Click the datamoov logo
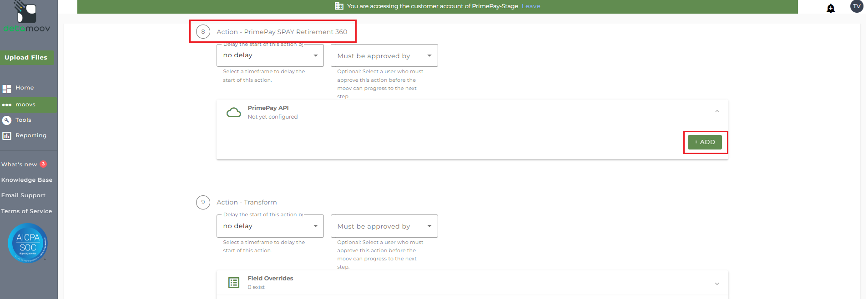This screenshot has width=868, height=299. (27, 17)
